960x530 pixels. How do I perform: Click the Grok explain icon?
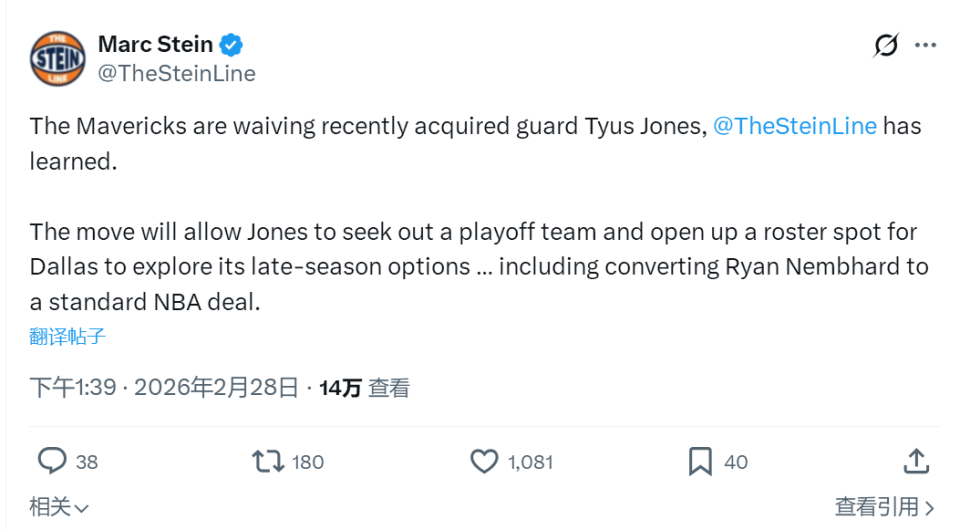point(885,45)
